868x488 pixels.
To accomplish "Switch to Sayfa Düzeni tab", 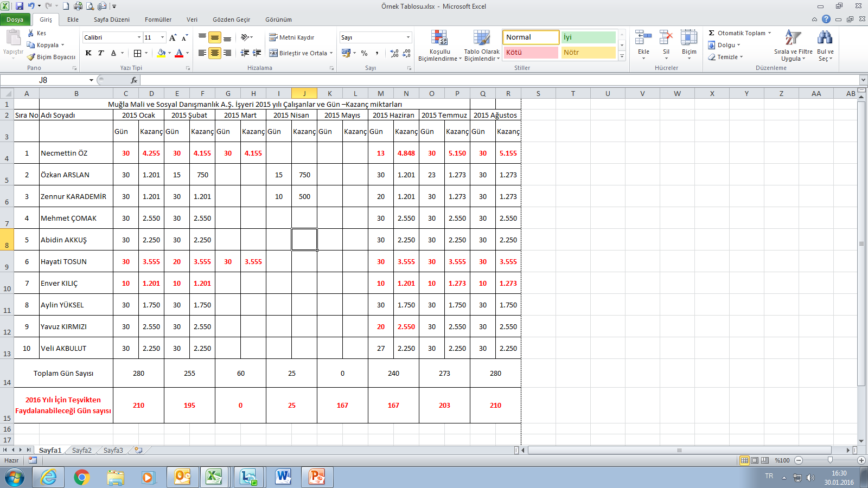I will [x=112, y=20].
